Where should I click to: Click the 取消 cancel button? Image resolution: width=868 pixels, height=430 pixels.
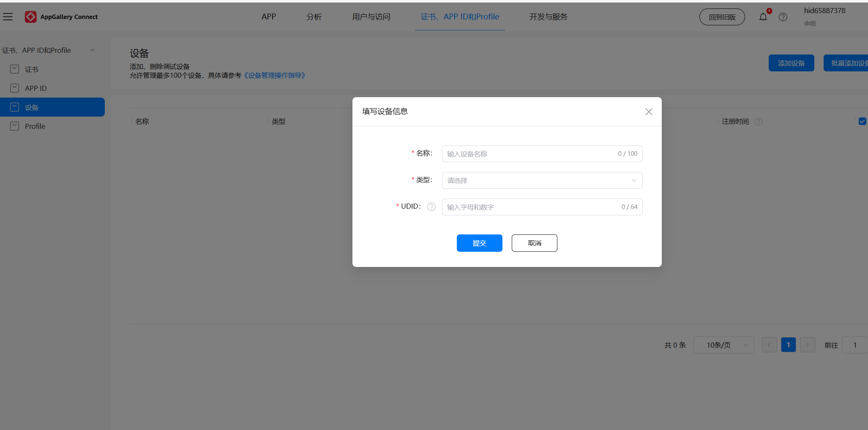coord(535,243)
